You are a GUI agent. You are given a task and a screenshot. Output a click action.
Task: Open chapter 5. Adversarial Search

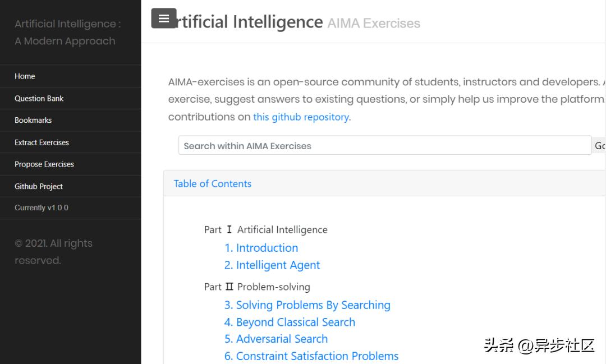click(x=276, y=339)
